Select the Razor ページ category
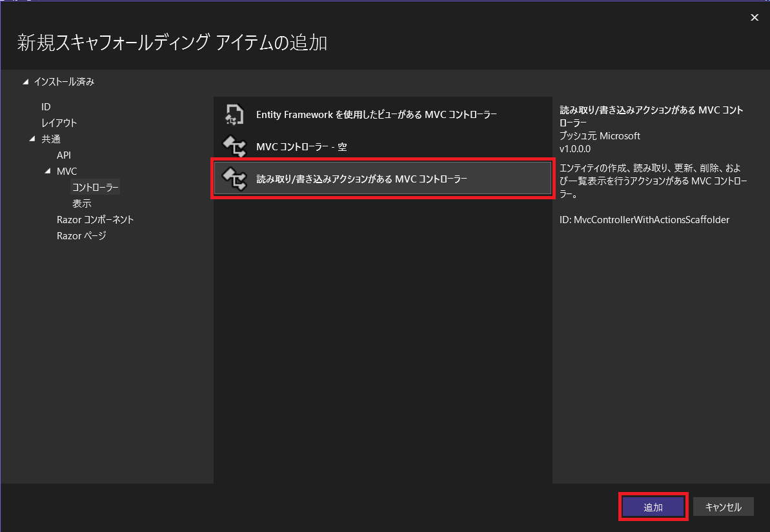Viewport: 770px width, 532px height. pos(81,235)
